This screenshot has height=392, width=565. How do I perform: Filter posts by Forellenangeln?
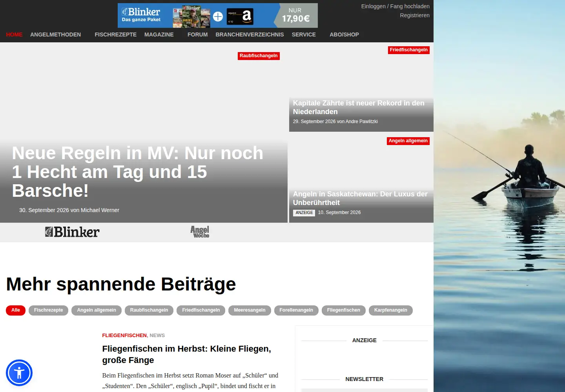pos(296,310)
